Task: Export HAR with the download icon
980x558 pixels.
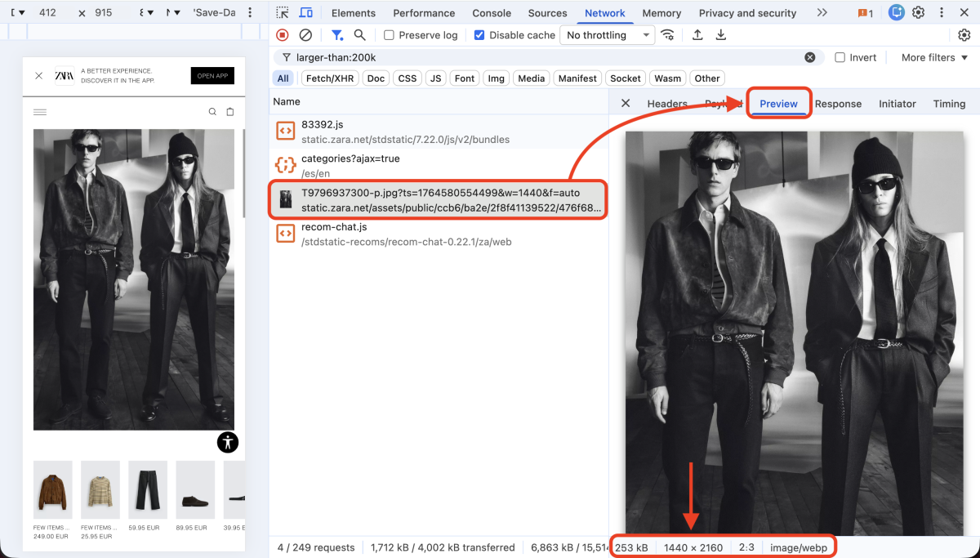Action: pyautogui.click(x=719, y=34)
